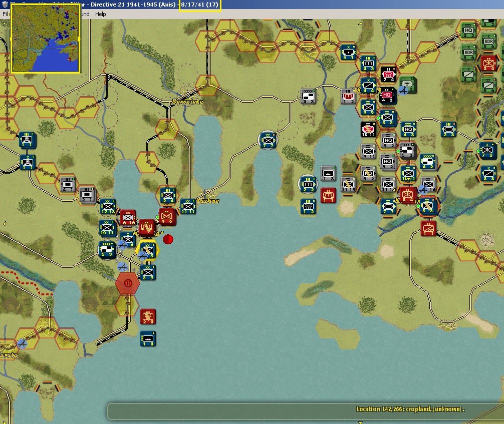The height and width of the screenshot is (424, 504).
Task: Select the grey XX unit 11 15
Action: [348, 185]
